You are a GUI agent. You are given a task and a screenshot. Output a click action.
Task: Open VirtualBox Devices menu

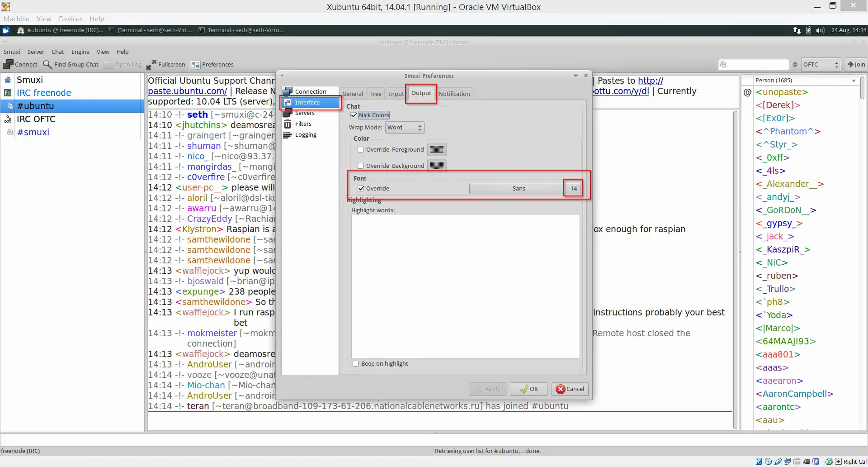pos(71,19)
